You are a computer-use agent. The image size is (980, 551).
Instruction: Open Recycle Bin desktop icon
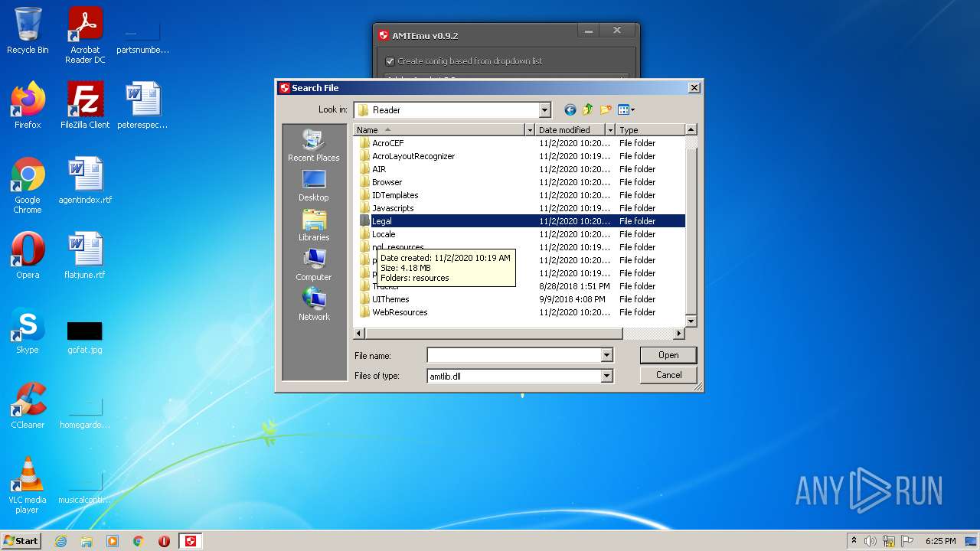click(x=28, y=31)
